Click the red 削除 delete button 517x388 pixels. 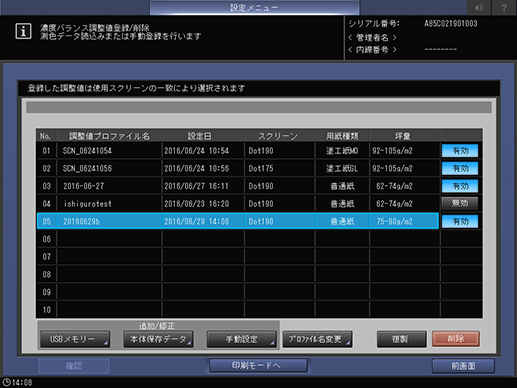(456, 339)
